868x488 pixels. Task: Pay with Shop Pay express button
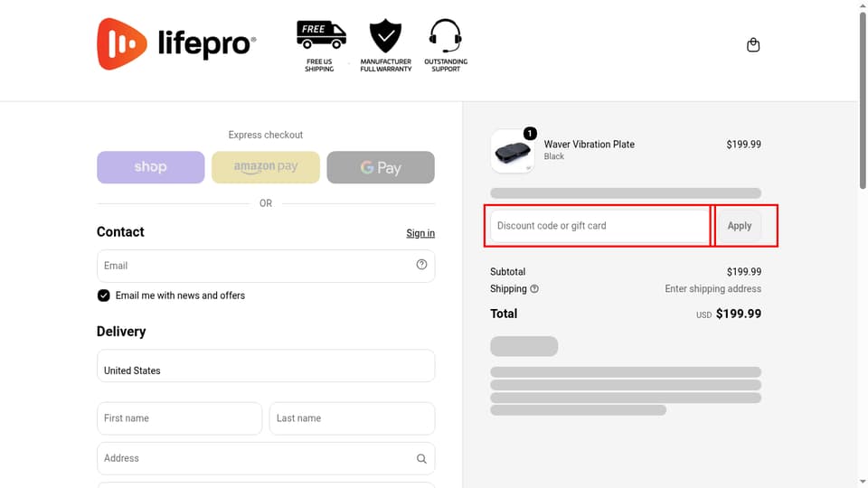click(x=151, y=167)
